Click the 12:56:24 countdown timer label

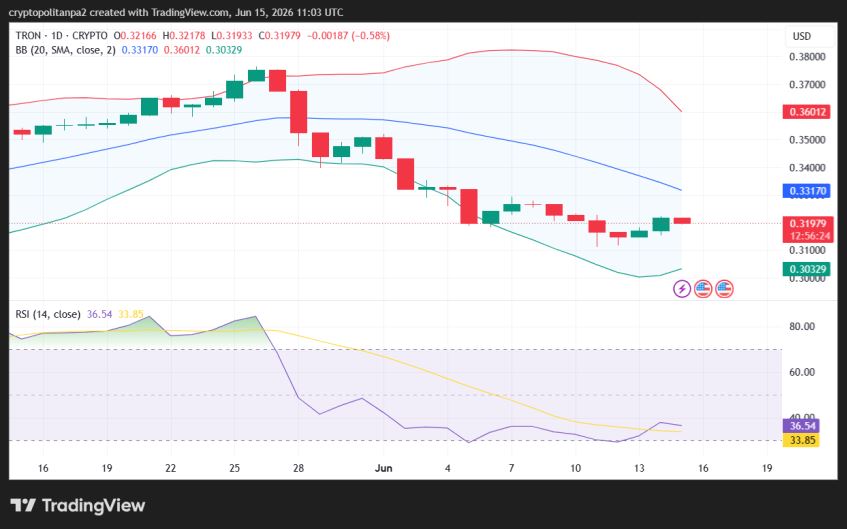click(810, 236)
